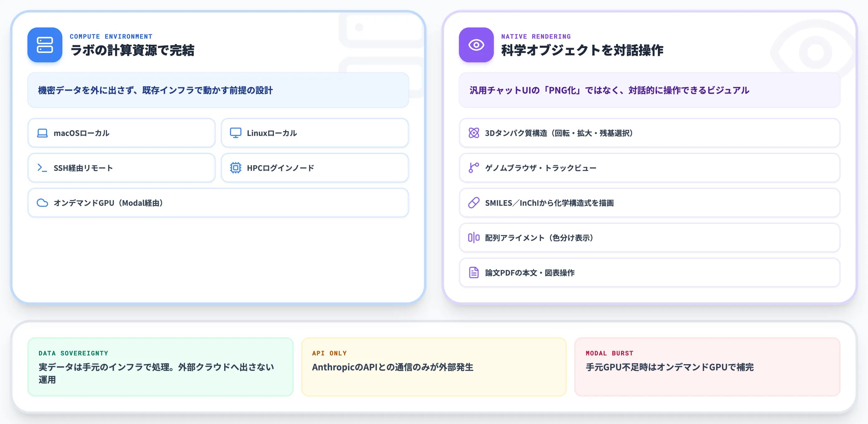Open the 論文PDFの本文・図表操作 row
The height and width of the screenshot is (424, 868).
pos(649,272)
